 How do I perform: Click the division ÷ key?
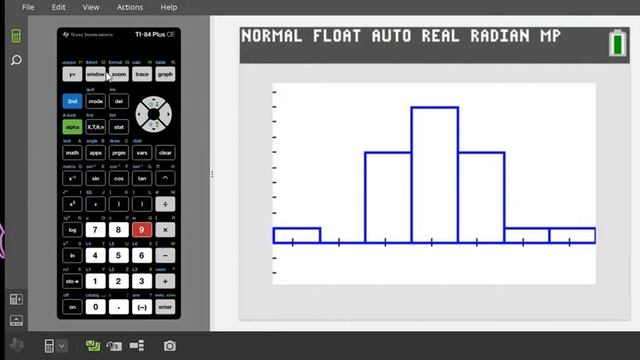pos(165,204)
